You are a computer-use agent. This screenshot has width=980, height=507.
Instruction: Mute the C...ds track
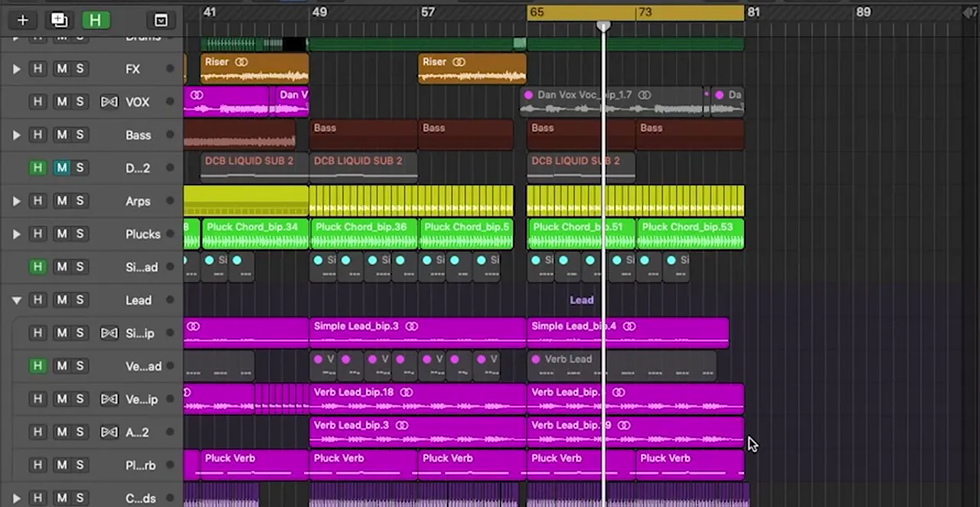pos(61,498)
